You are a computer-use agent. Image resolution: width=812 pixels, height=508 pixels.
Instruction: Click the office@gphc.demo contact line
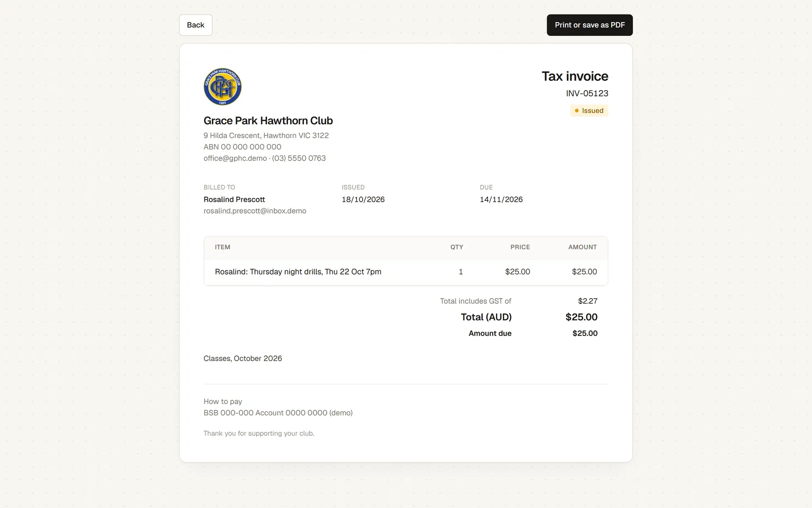[x=264, y=158]
